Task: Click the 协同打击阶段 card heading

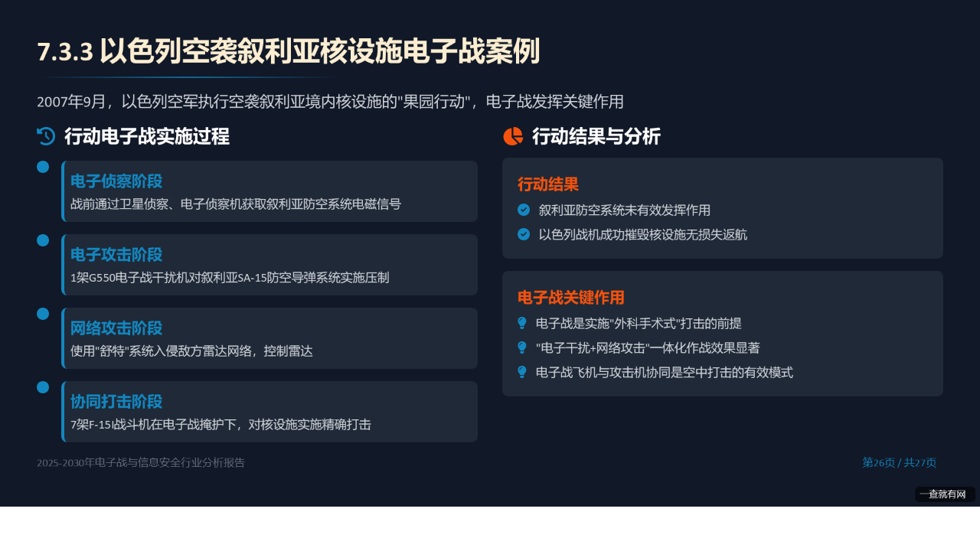Action: (x=116, y=402)
